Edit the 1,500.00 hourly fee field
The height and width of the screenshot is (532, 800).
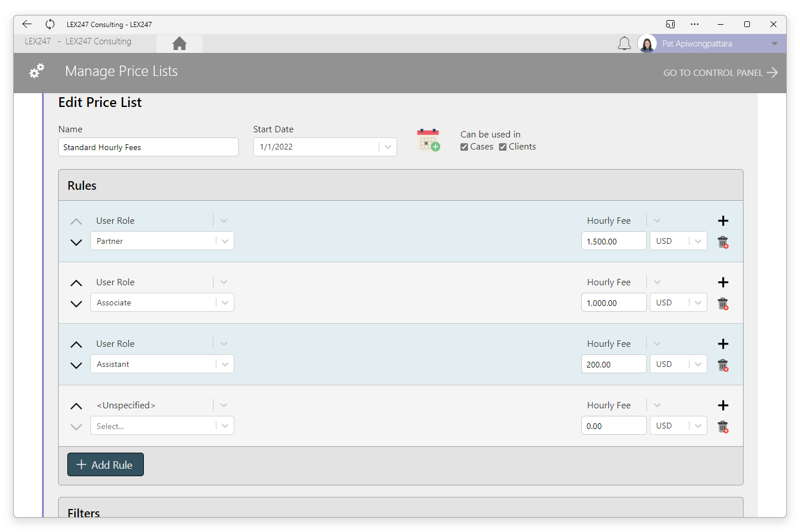pos(614,241)
